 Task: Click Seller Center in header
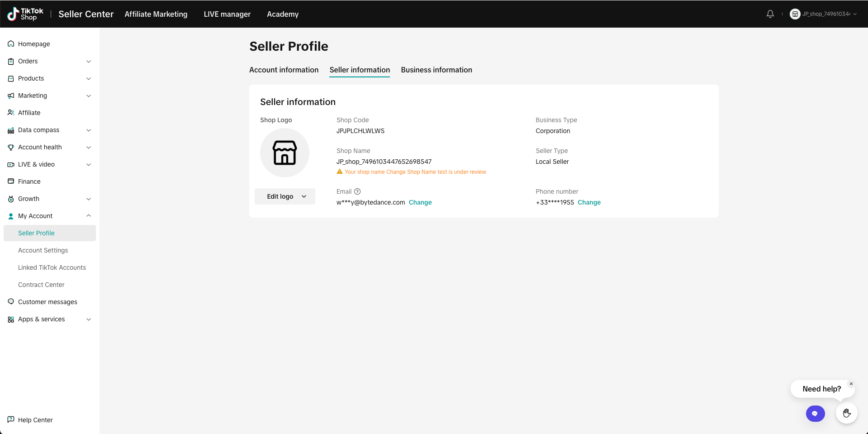coord(86,14)
